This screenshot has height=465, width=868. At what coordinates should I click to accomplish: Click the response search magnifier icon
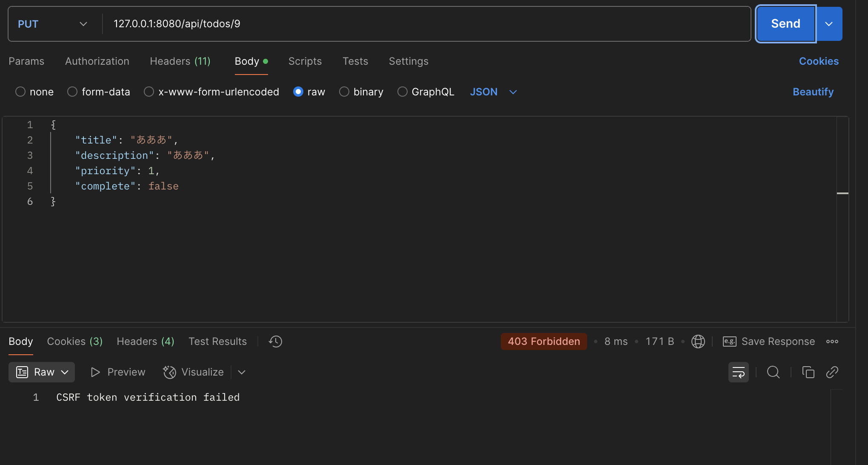click(x=773, y=373)
